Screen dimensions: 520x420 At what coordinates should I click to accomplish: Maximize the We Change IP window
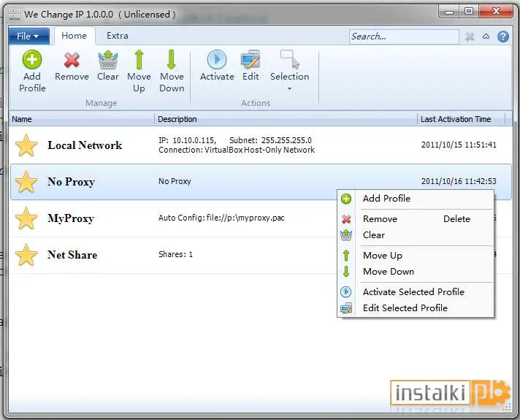pyautogui.click(x=469, y=12)
